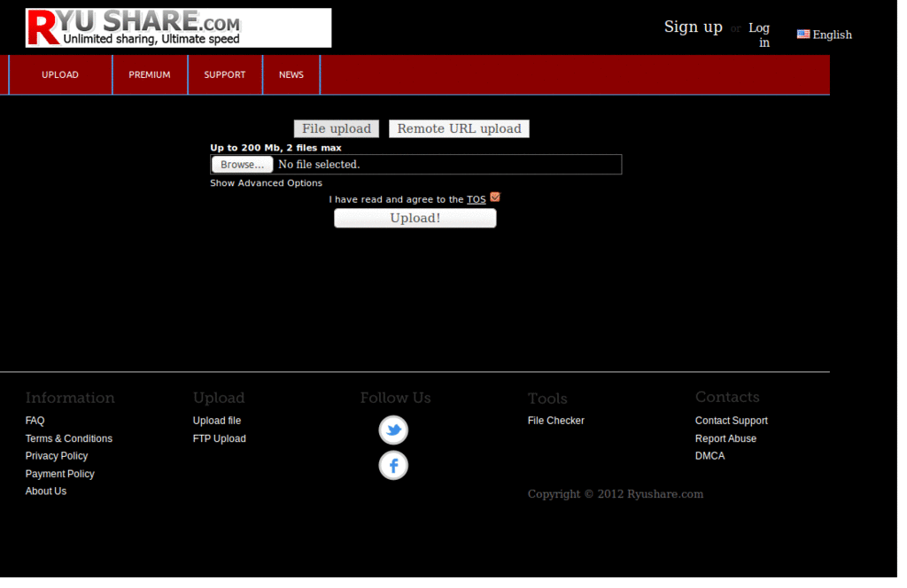907x588 pixels.
Task: Click the Browse... file button
Action: coord(242,165)
